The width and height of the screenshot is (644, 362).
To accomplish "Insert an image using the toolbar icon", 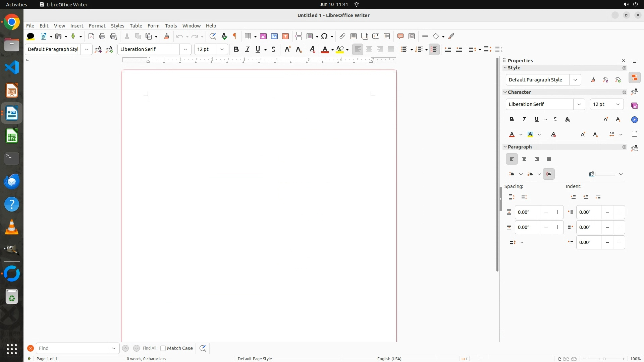I will coord(263,36).
